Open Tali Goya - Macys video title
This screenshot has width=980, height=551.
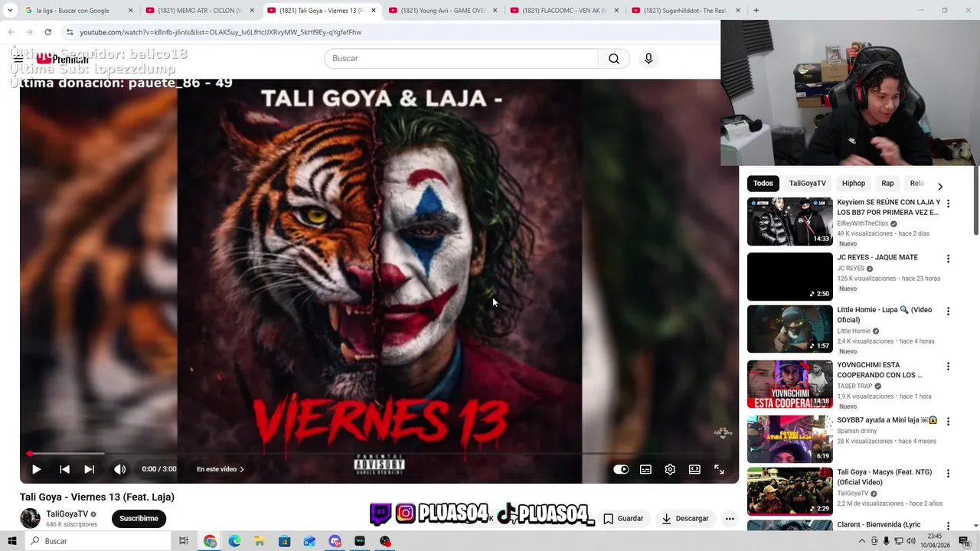[x=884, y=477]
